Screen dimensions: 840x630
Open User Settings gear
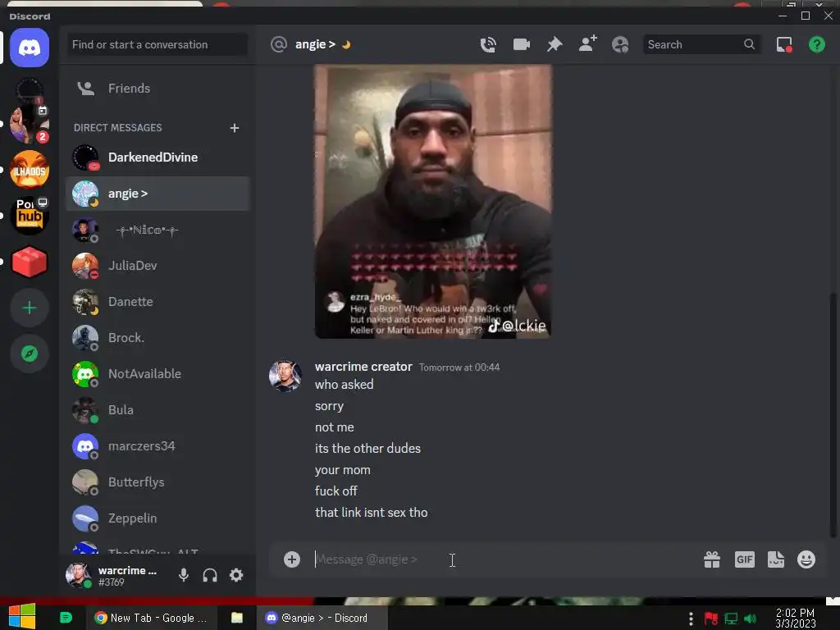tap(236, 575)
